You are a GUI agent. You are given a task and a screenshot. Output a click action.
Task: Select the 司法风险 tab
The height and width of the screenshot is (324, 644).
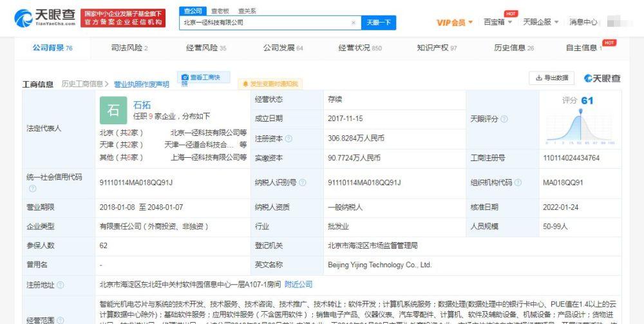129,48
